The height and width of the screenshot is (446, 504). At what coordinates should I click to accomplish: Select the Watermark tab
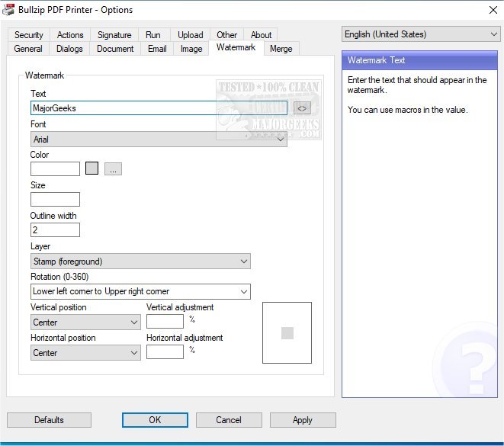coord(236,47)
